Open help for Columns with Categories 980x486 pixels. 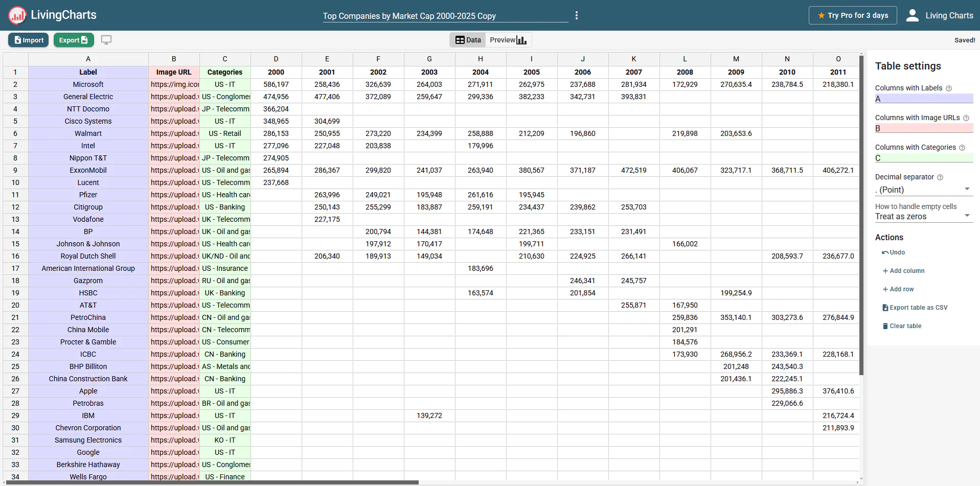coord(962,148)
